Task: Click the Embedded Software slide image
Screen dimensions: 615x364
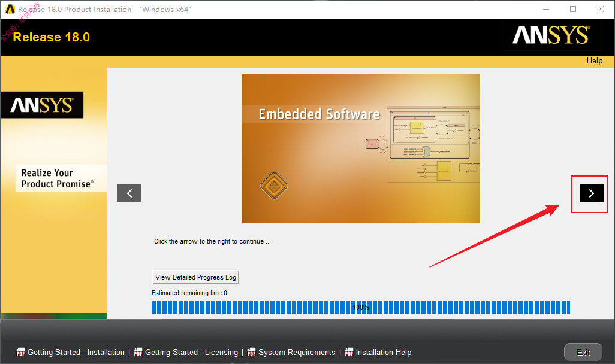Action: coord(361,148)
